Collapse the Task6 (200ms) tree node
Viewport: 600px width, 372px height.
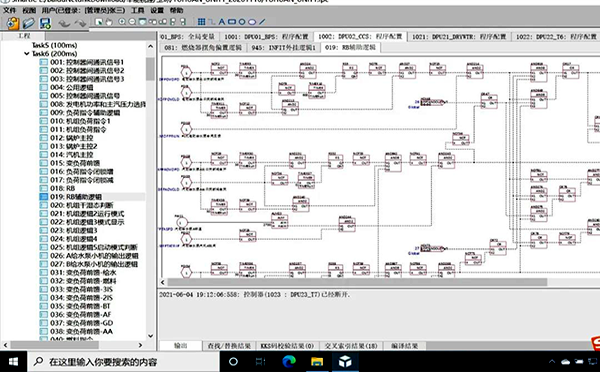pyautogui.click(x=26, y=54)
